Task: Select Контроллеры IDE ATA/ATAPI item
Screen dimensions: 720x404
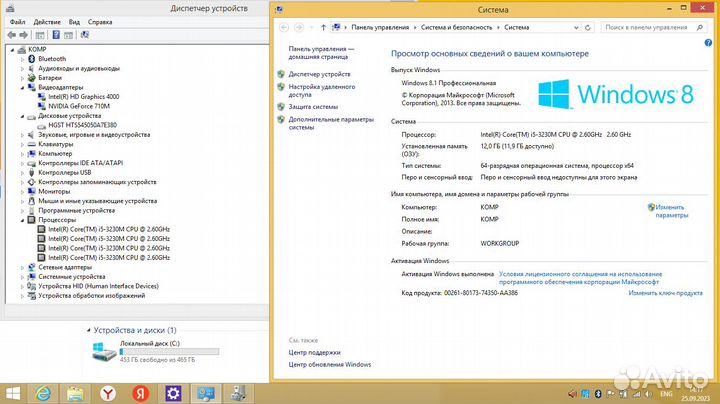Action: pos(81,163)
